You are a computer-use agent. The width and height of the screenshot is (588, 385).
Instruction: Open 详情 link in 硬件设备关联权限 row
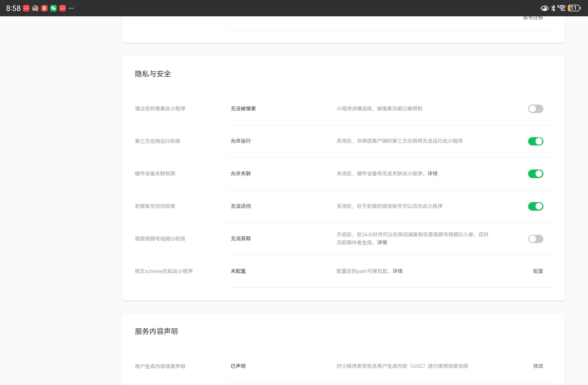(x=432, y=174)
